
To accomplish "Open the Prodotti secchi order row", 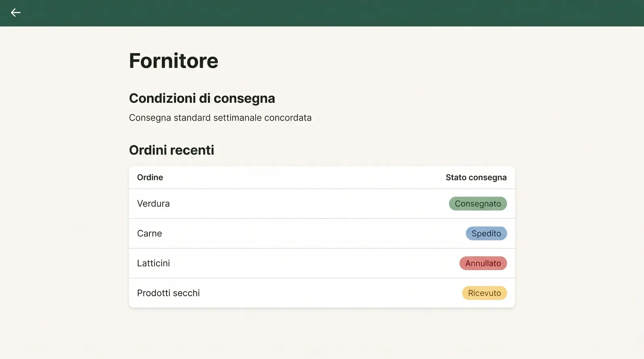I will tap(322, 293).
